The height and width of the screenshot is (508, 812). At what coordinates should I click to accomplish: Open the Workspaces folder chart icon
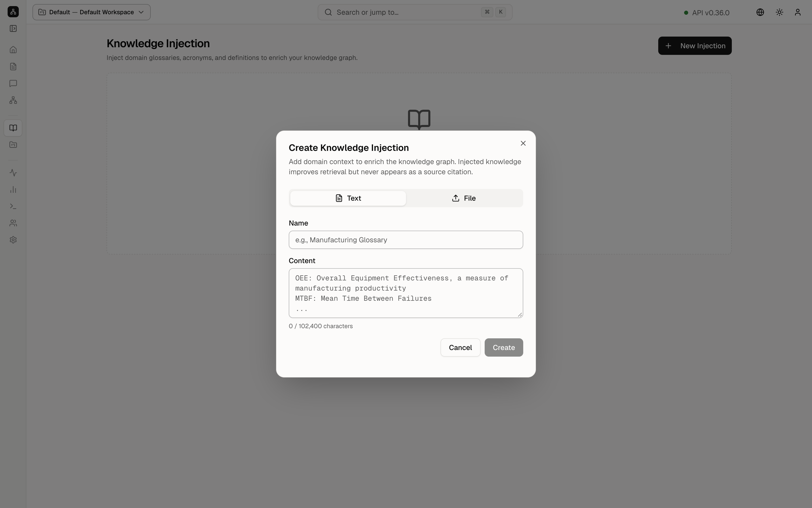13,145
